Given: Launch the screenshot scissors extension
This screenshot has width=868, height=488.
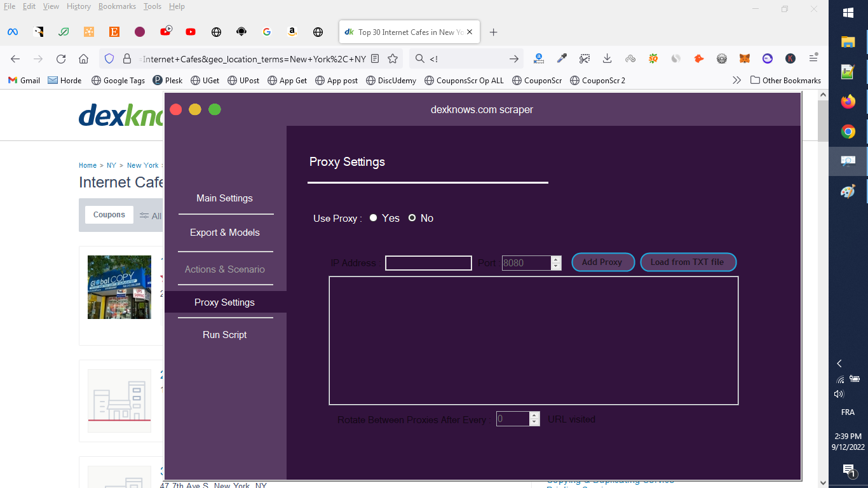Looking at the screenshot, I should (x=585, y=59).
